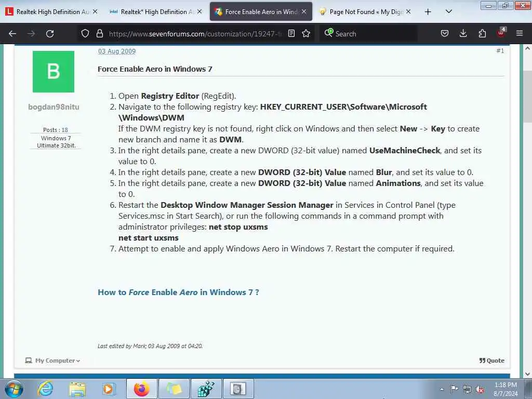The image size is (532, 399).
Task: Open the Extensions puzzle icon
Action: (482, 33)
